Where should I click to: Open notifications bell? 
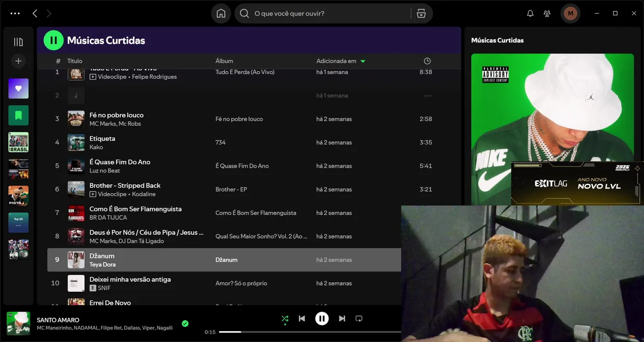click(530, 13)
